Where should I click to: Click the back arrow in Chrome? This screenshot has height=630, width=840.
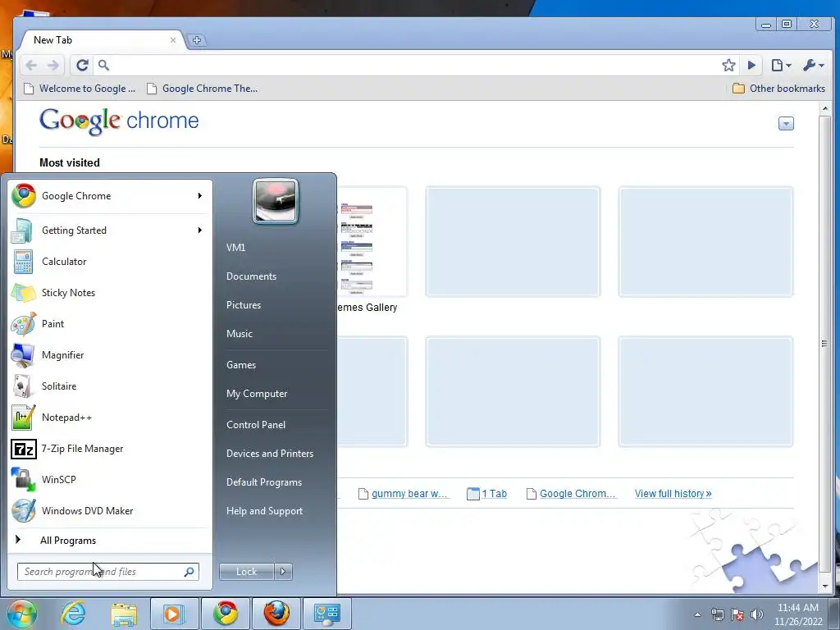click(32, 66)
